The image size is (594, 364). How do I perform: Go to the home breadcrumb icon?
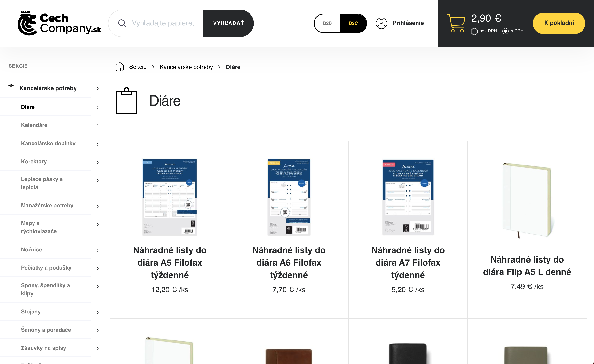(120, 67)
